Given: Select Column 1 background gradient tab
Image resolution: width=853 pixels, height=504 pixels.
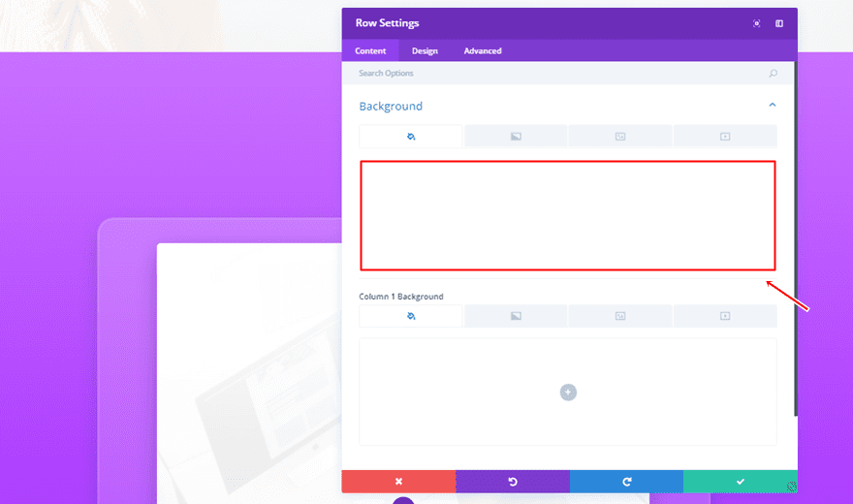Looking at the screenshot, I should pyautogui.click(x=516, y=316).
